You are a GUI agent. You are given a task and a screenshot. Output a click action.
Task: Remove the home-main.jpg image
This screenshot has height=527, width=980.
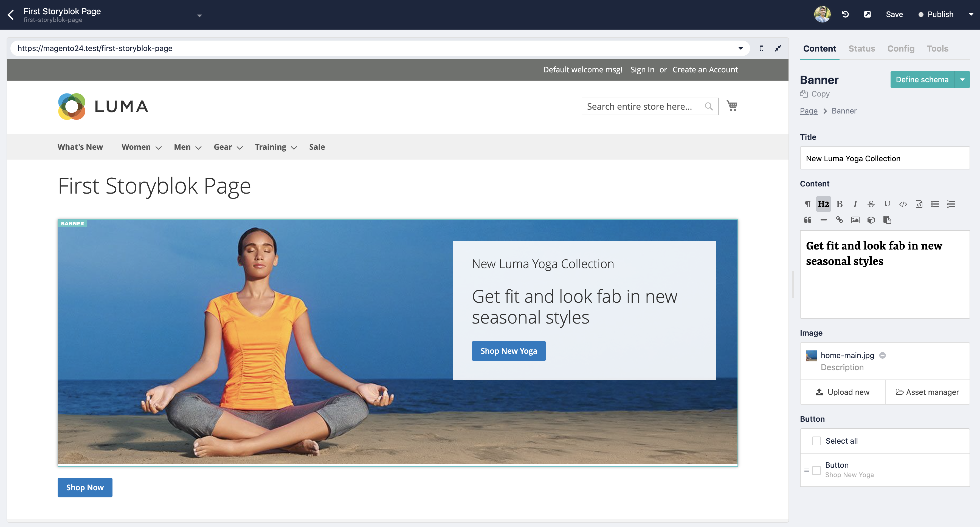point(882,355)
